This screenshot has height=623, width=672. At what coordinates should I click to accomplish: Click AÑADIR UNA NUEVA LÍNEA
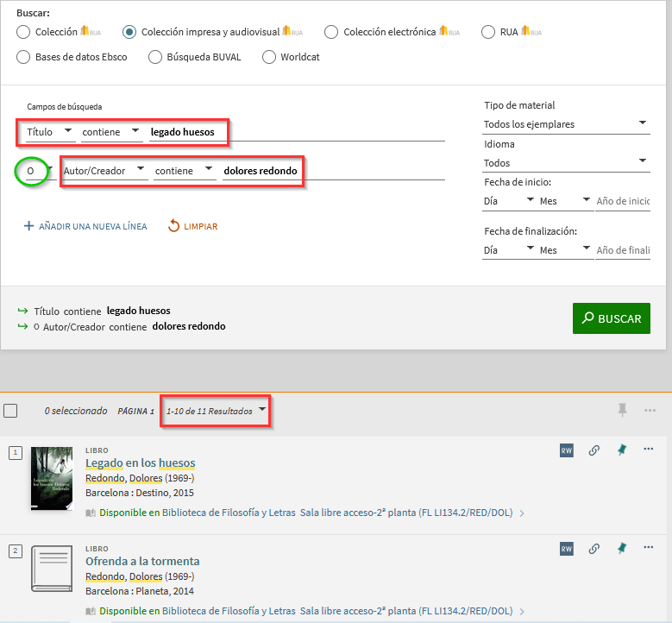85,226
